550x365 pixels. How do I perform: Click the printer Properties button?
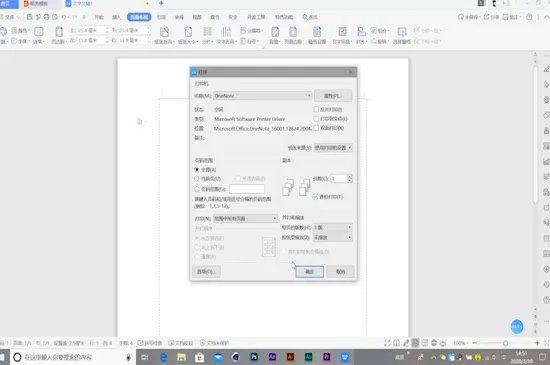(x=333, y=96)
